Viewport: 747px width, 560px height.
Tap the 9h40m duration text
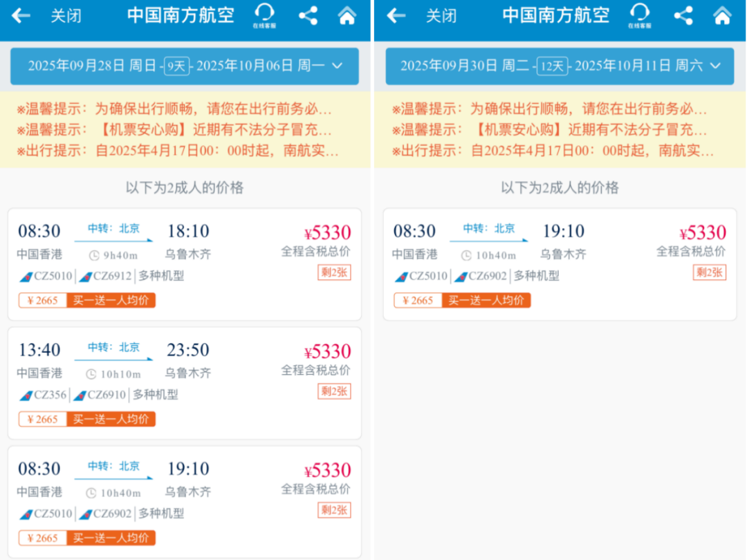pyautogui.click(x=120, y=256)
